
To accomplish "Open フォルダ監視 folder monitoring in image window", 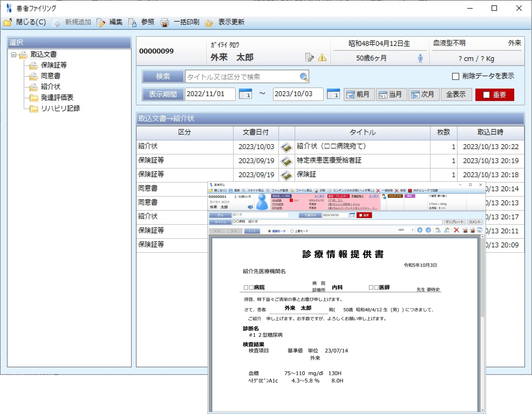I will (279, 190).
